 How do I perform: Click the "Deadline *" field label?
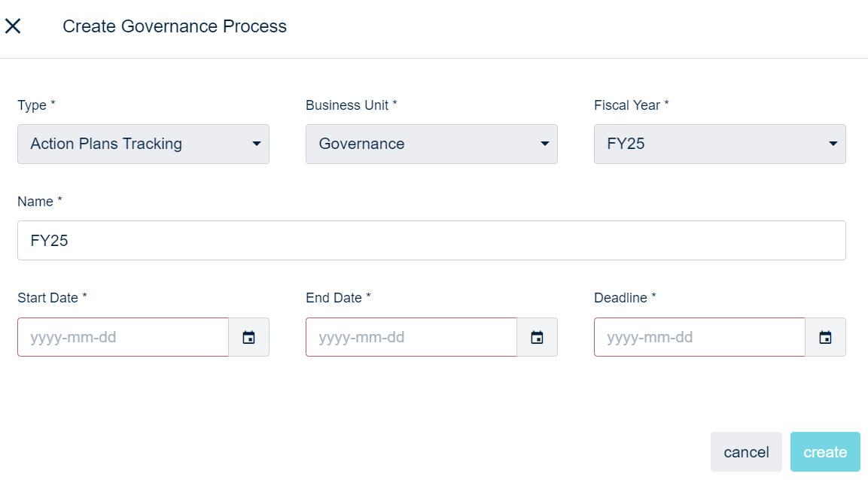click(625, 298)
